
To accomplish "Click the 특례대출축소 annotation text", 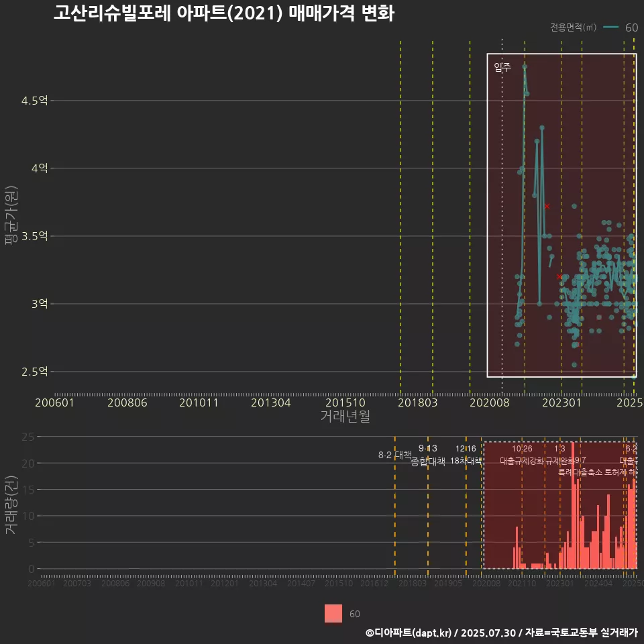I will (x=580, y=473).
